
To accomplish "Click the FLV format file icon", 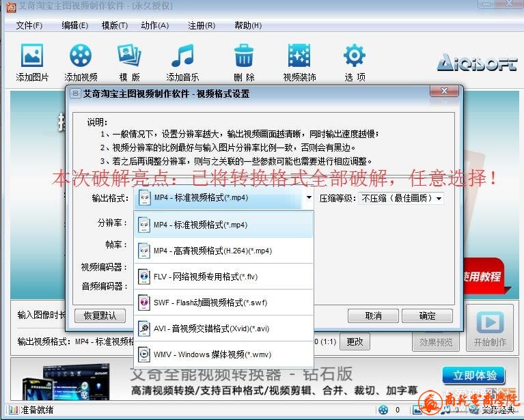I will click(x=143, y=277).
